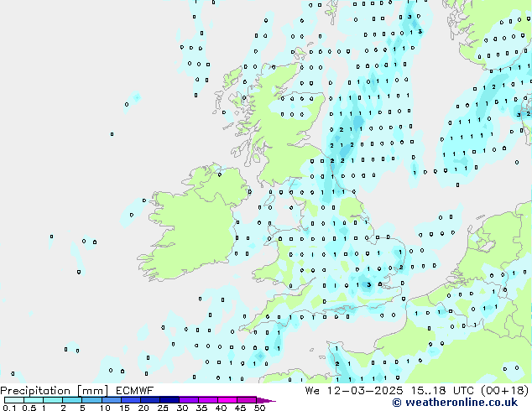The width and height of the screenshot is (532, 411).
Task: Click the 0.1–0.5 mm legend color box
Action: coord(14,400)
